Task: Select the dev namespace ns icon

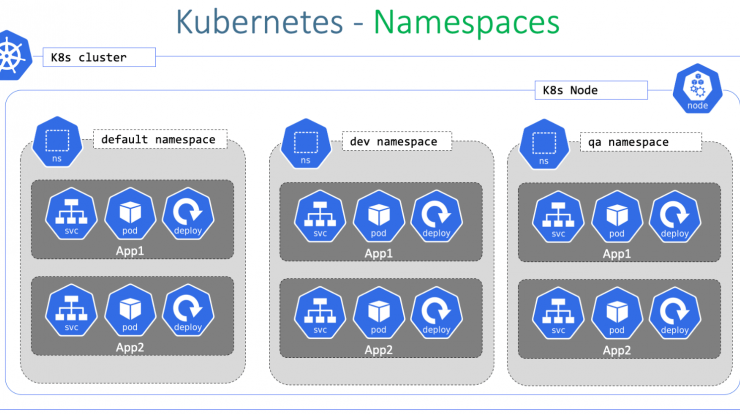Action: point(306,144)
